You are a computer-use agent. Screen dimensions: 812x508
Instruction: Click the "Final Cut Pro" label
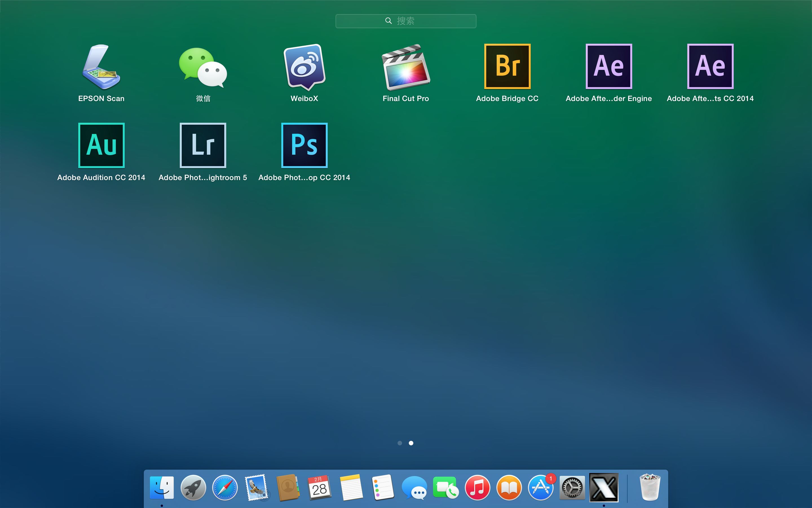(406, 98)
